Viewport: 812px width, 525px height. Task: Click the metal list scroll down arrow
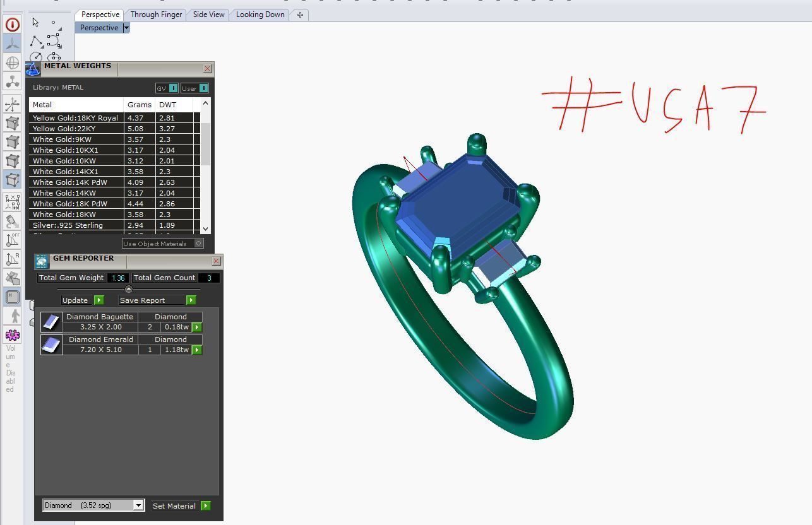click(205, 229)
